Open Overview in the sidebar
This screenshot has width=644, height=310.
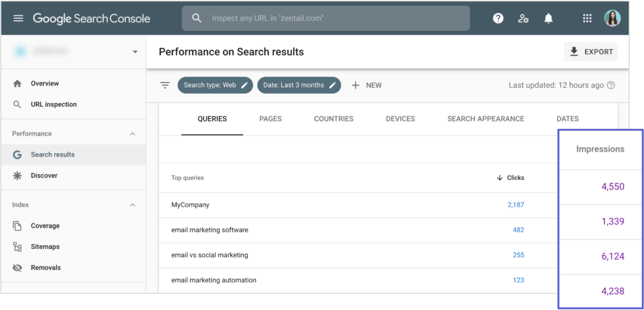click(74, 84)
